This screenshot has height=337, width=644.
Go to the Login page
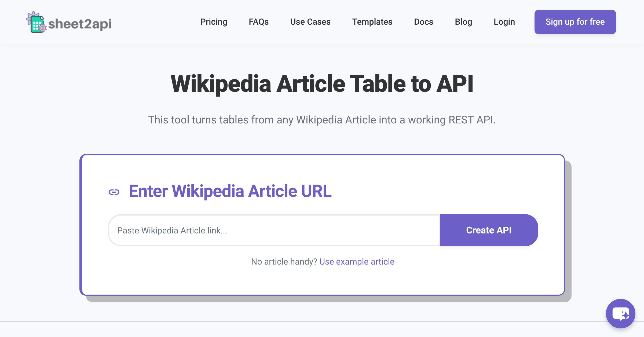(504, 22)
